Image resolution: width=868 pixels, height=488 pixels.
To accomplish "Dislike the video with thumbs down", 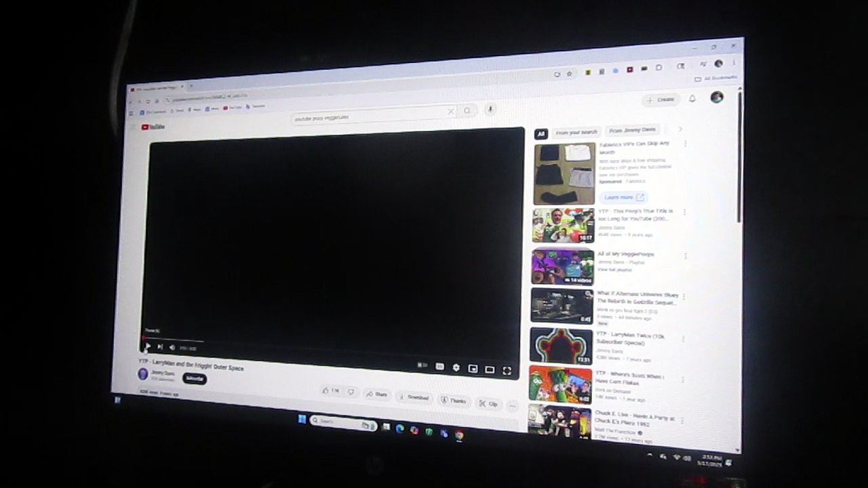I will pos(351,392).
